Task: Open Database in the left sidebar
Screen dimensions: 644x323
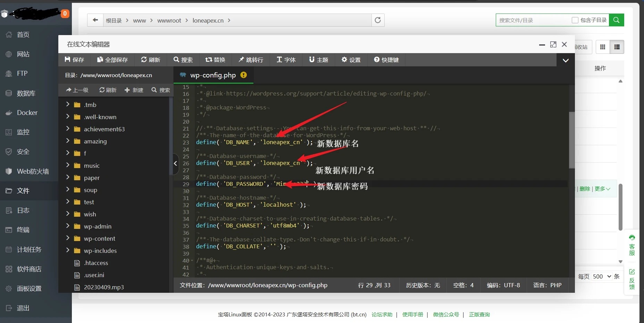Action: tap(26, 93)
